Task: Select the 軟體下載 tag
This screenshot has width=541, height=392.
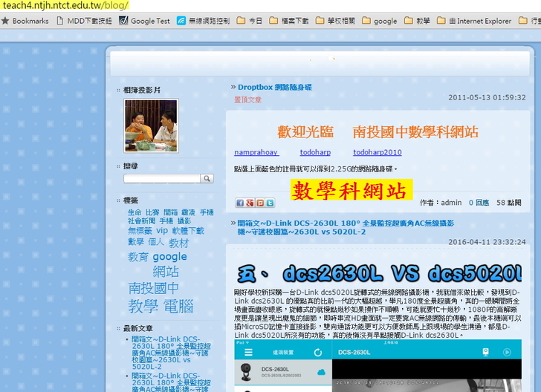Action: pos(188,231)
